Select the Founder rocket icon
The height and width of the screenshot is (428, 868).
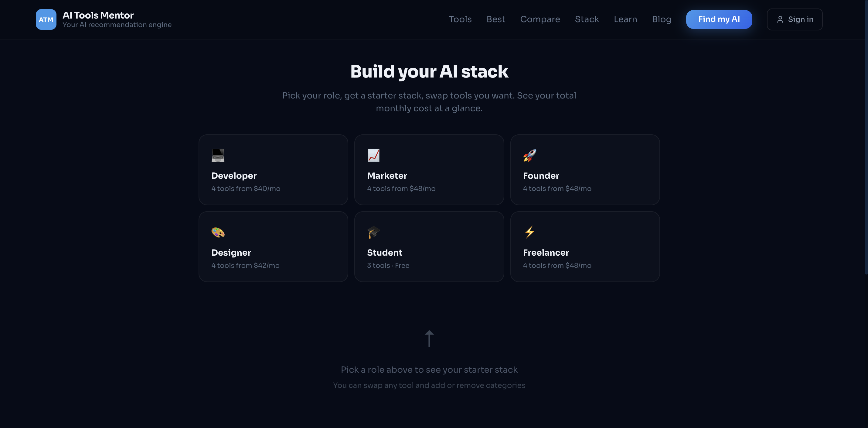click(529, 155)
